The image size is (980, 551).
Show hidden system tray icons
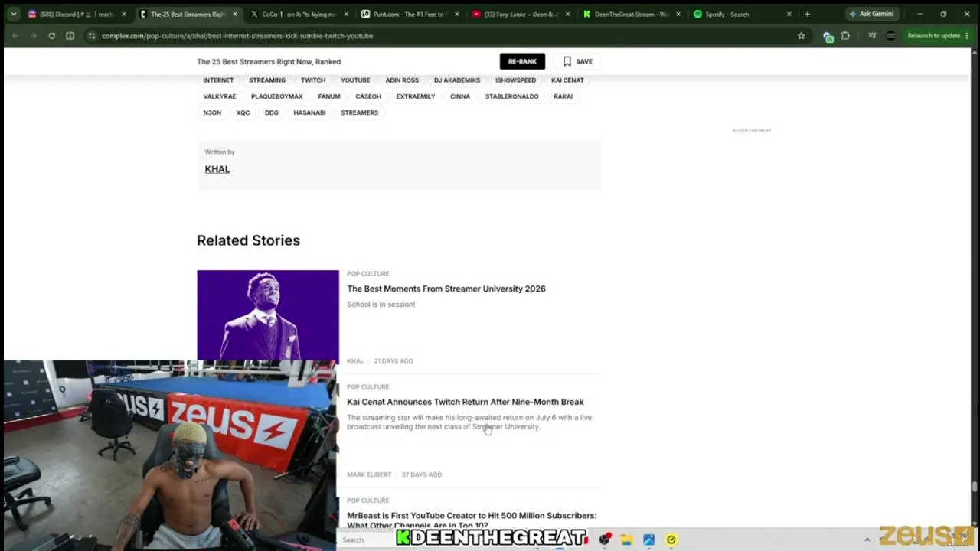pyautogui.click(x=867, y=540)
